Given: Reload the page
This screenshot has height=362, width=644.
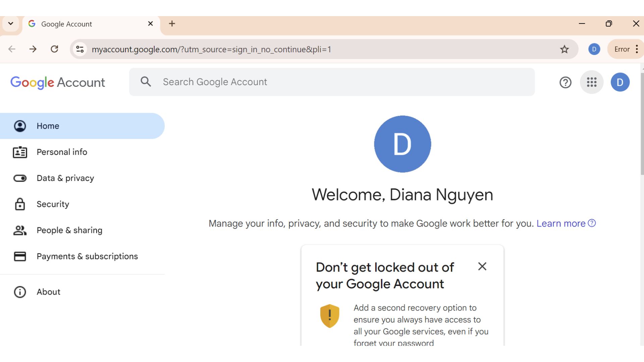Looking at the screenshot, I should pyautogui.click(x=54, y=49).
